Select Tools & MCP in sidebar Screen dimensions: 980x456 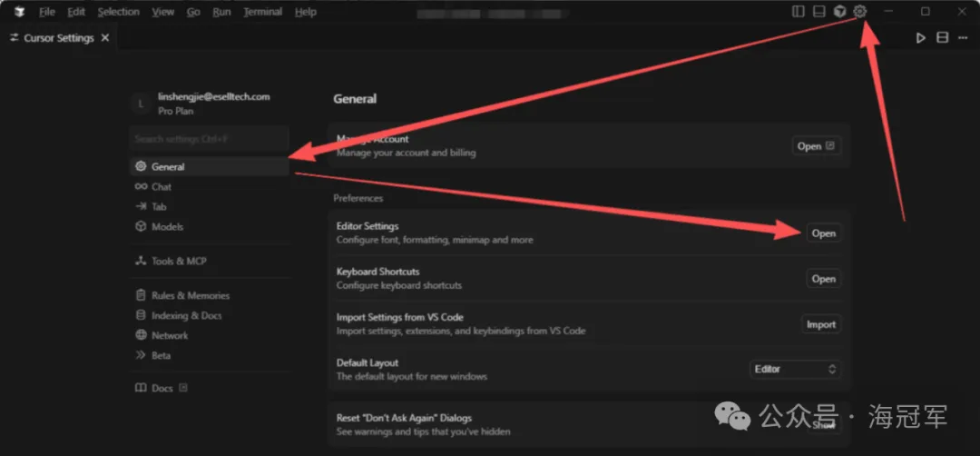[210, 262]
